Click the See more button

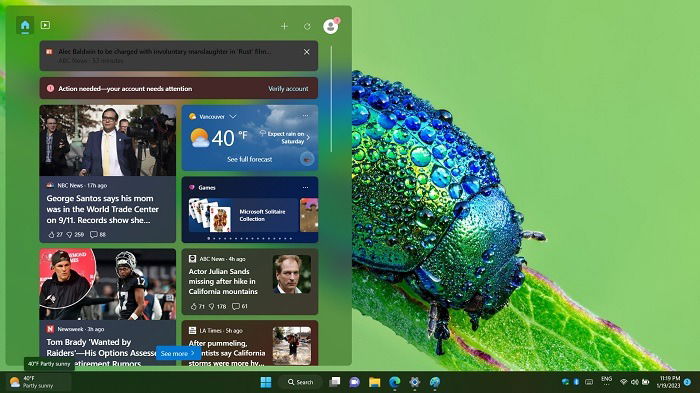pyautogui.click(x=178, y=353)
